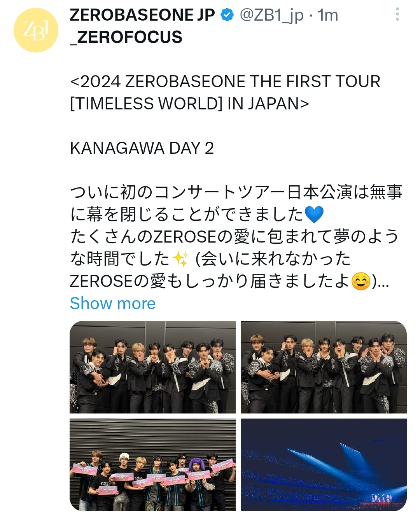This screenshot has height=519, width=420.
Task: Open the ZEROBASEONE JP account name
Action: pos(142,15)
